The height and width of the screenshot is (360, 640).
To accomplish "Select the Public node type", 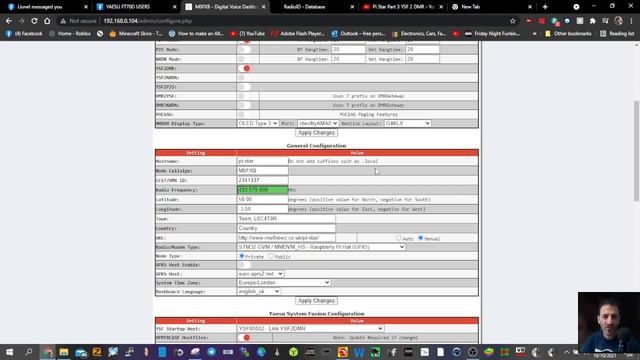I will [x=271, y=256].
